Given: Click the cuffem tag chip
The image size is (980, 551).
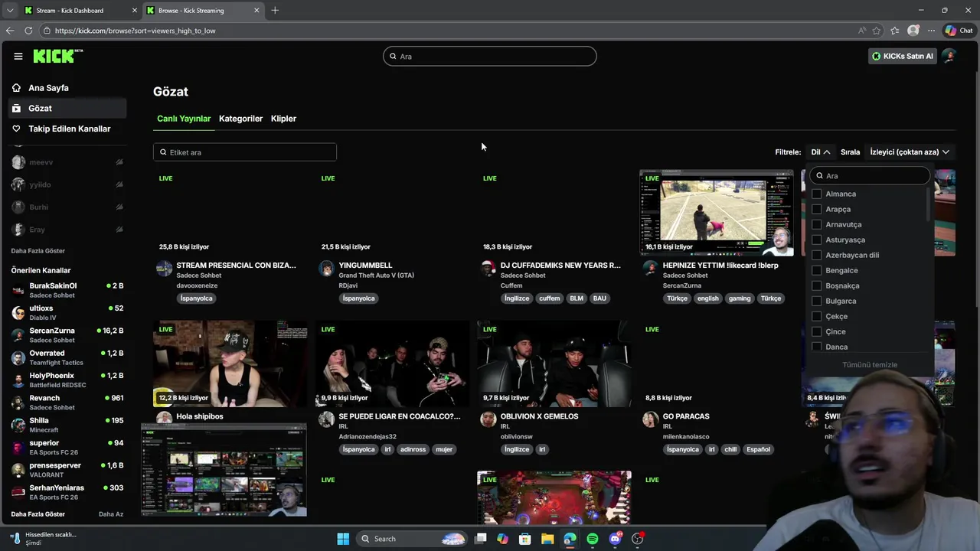Looking at the screenshot, I should (549, 298).
